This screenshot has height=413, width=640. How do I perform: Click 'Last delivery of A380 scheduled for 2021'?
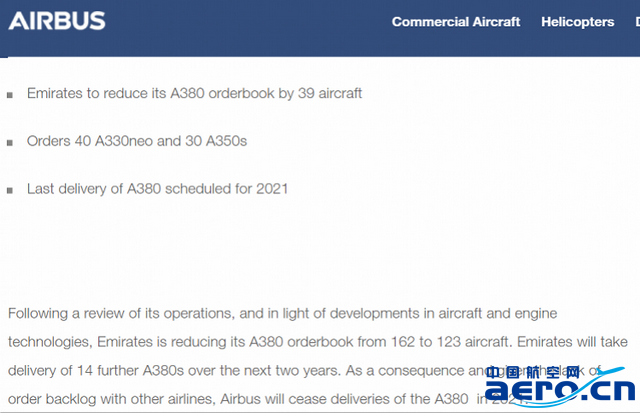point(158,189)
